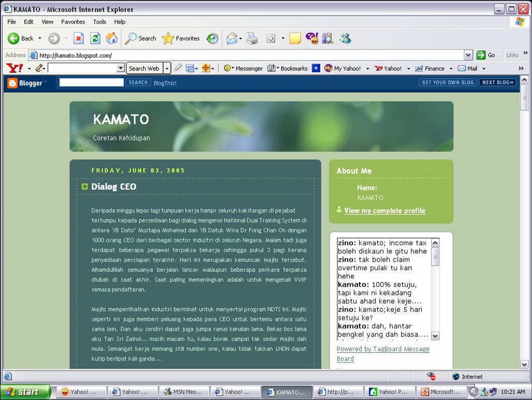
Task: Click the Bookmarks button on Yahoo toolbar
Action: coord(287,68)
